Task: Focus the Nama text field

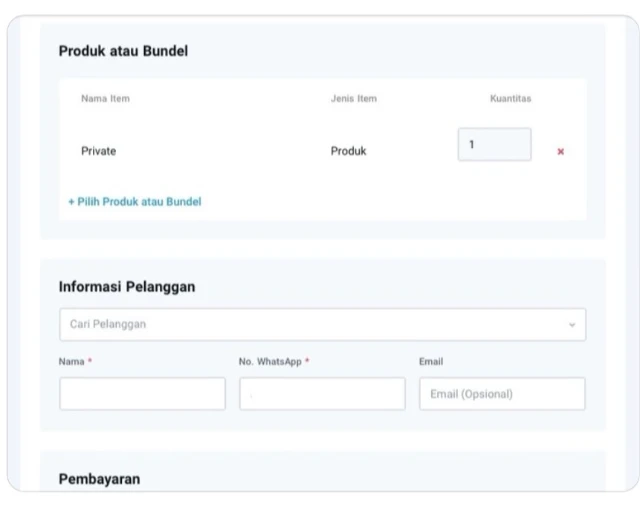Action: (142, 394)
